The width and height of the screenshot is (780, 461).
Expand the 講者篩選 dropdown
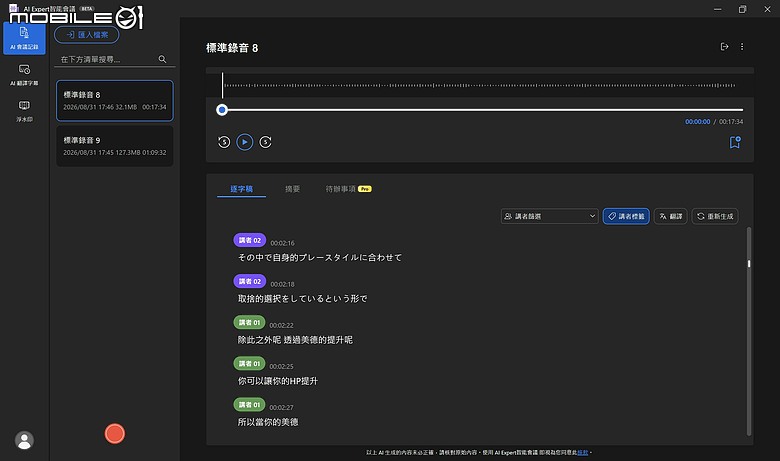click(x=549, y=216)
